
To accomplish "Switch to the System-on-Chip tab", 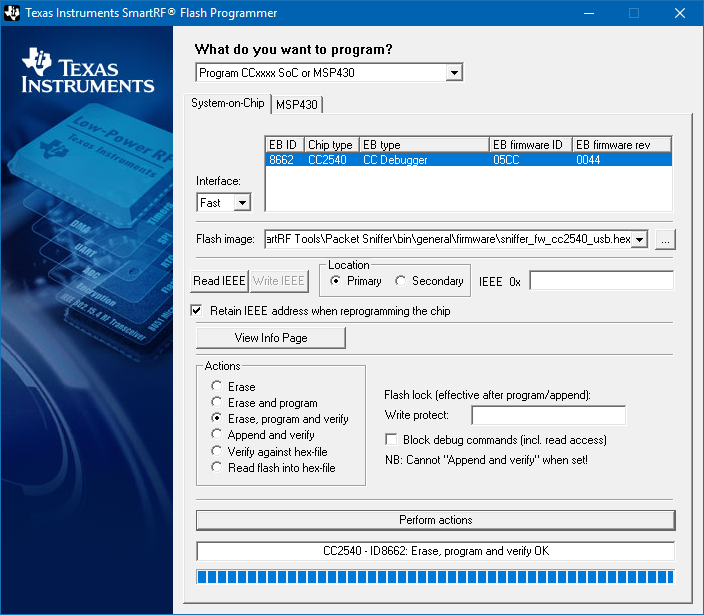I will coord(228,103).
